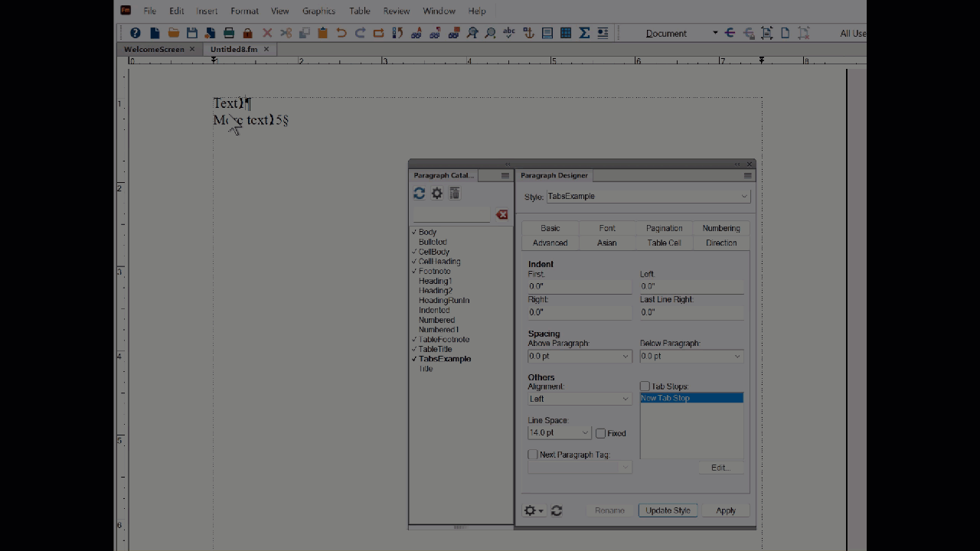Viewport: 980px width, 551px height.
Task: Run spelling check via abc icon
Action: pos(509,33)
